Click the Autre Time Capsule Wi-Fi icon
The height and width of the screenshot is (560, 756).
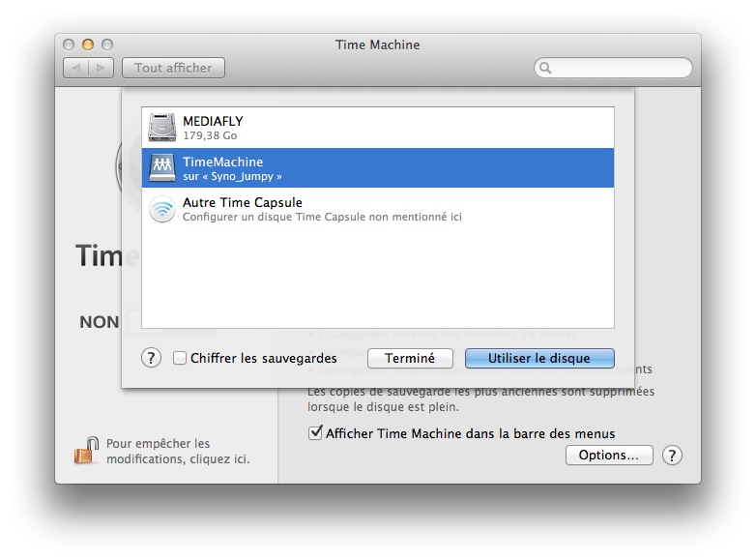pos(162,209)
